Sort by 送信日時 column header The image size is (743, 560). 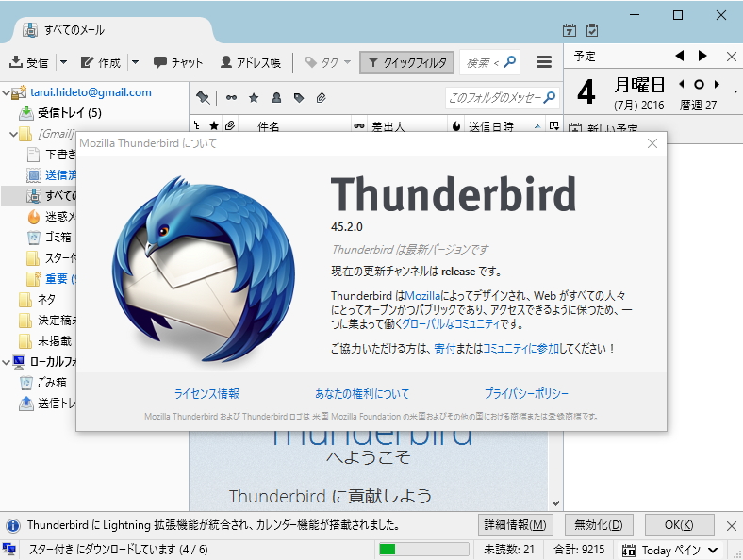tap(504, 126)
